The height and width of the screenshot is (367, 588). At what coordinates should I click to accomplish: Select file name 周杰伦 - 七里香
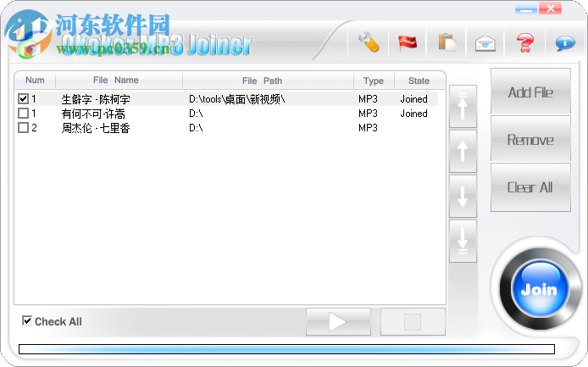pyautogui.click(x=96, y=128)
